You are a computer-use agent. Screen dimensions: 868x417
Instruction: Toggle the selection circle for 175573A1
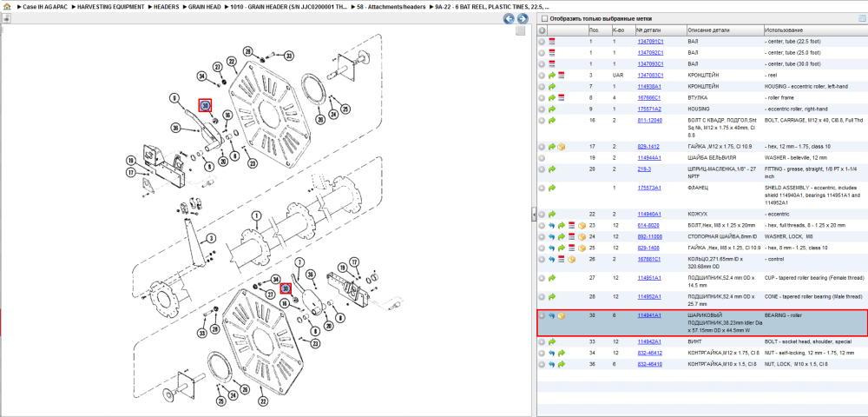tap(542, 189)
